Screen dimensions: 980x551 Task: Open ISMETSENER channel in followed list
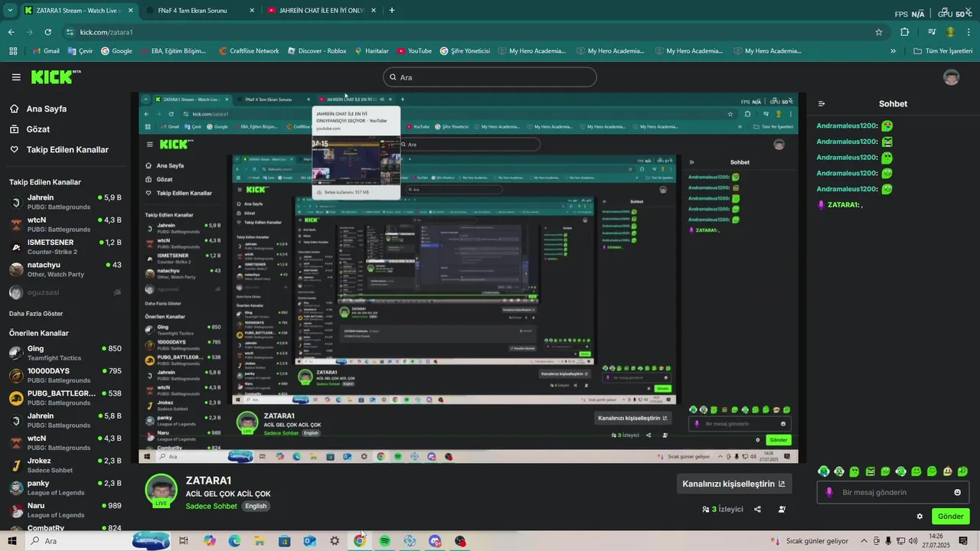click(65, 246)
